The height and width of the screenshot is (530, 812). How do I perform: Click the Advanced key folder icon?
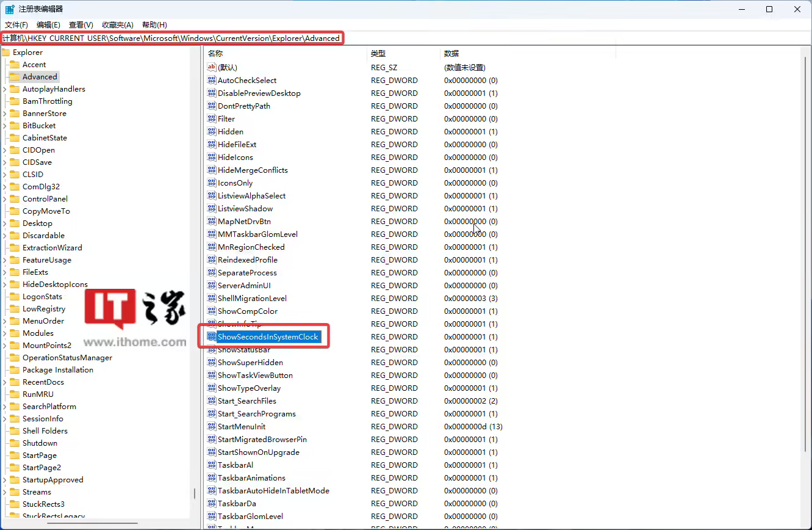(x=15, y=76)
